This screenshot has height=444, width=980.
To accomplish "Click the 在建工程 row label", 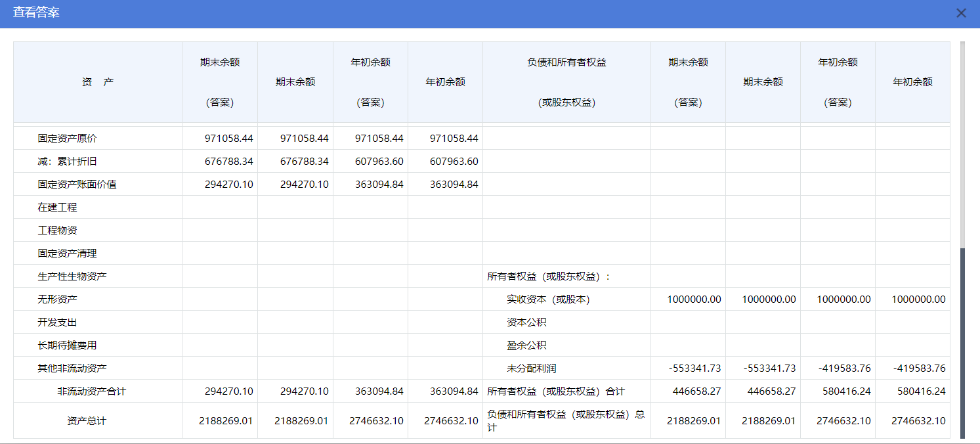I will 58,208.
